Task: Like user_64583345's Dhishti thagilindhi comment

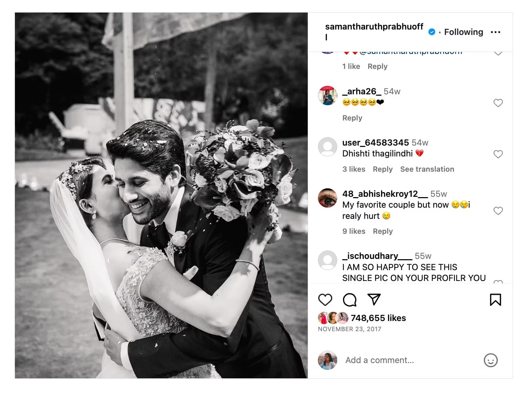Action: pyautogui.click(x=498, y=154)
